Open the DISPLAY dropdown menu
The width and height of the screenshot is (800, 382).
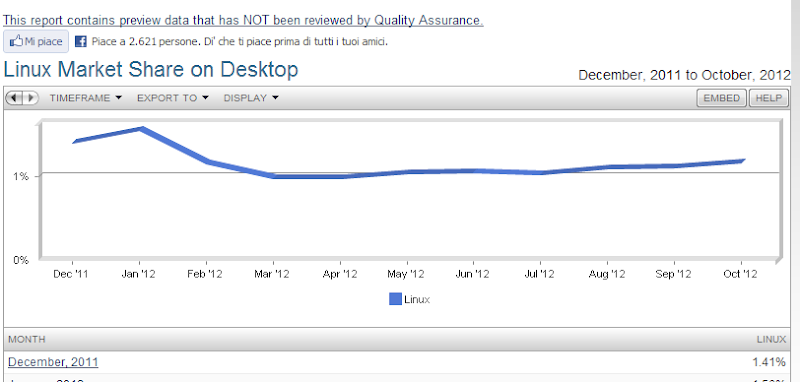point(251,98)
